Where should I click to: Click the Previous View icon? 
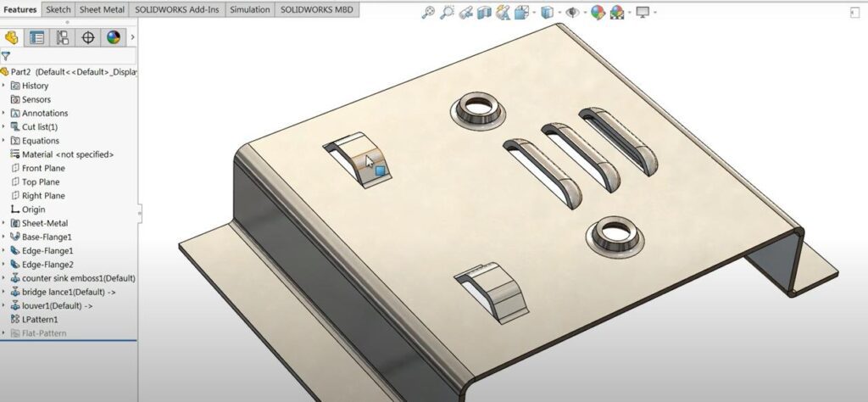tap(466, 12)
